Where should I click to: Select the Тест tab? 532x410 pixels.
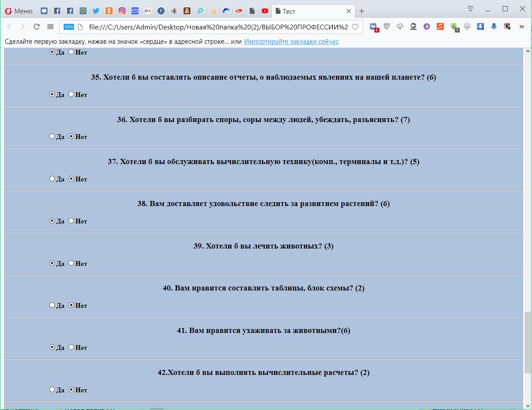point(313,11)
